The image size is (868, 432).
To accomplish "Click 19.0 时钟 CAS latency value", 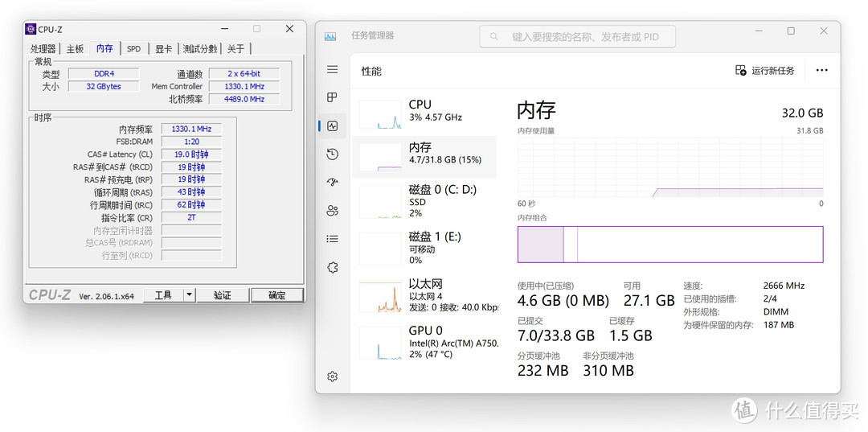I will [x=191, y=154].
